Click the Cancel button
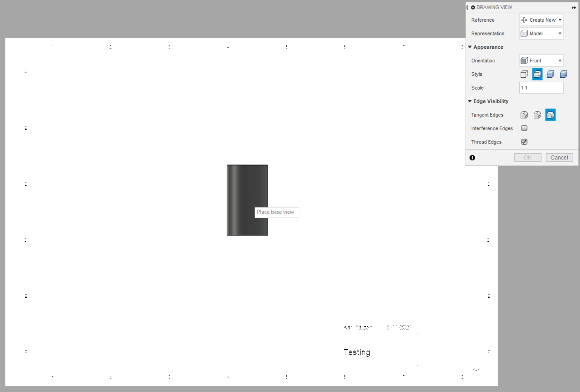580x392 pixels. [559, 157]
